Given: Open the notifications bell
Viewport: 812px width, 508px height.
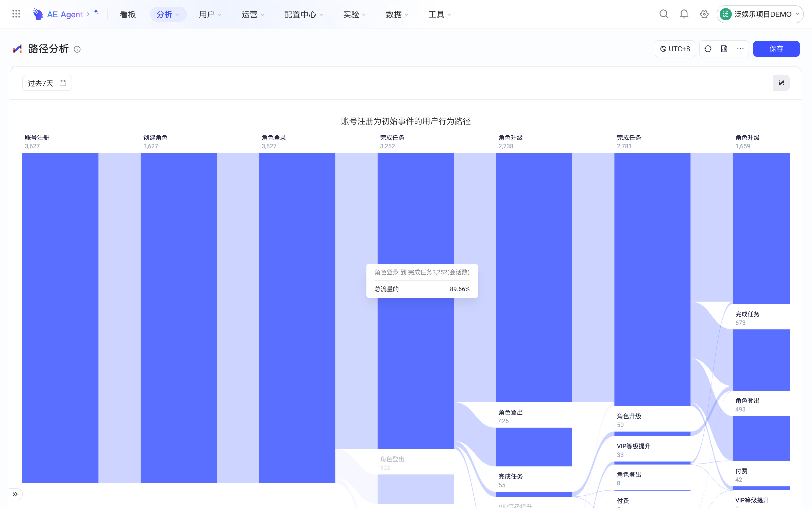Looking at the screenshot, I should tap(684, 14).
